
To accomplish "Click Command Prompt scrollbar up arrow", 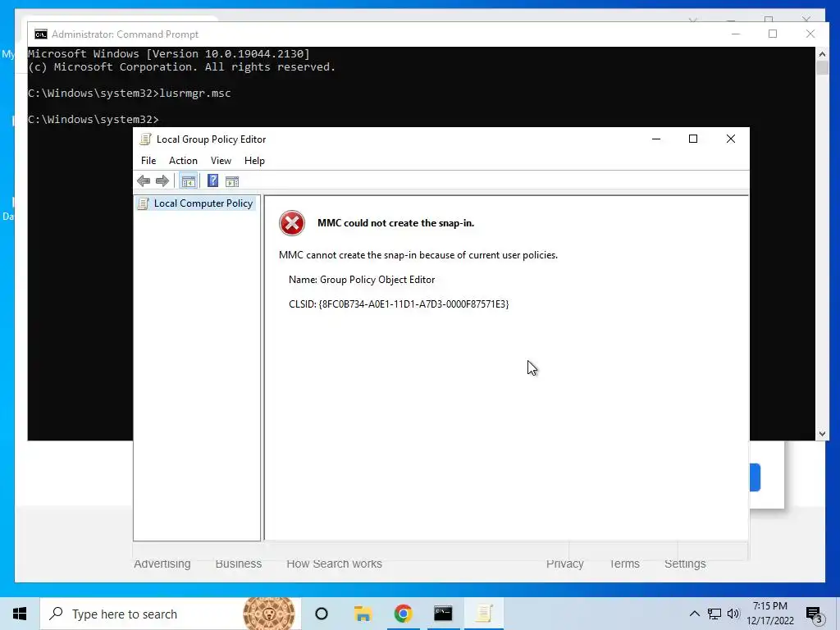I will coord(822,53).
